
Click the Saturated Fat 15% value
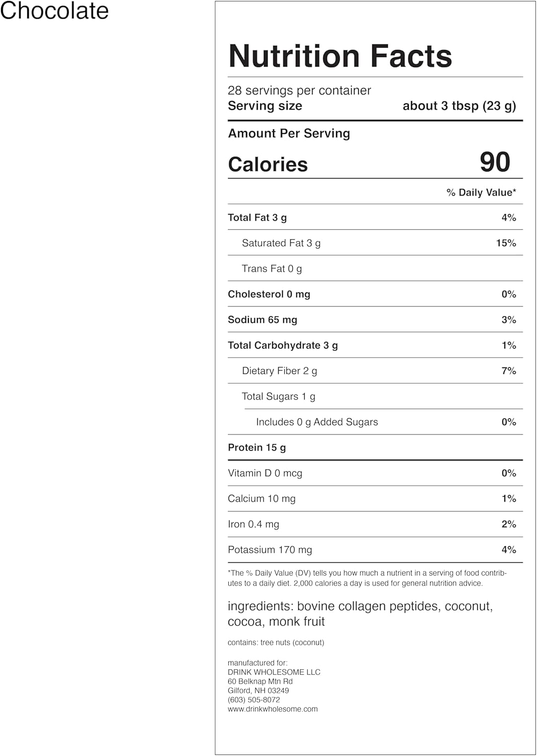click(506, 243)
